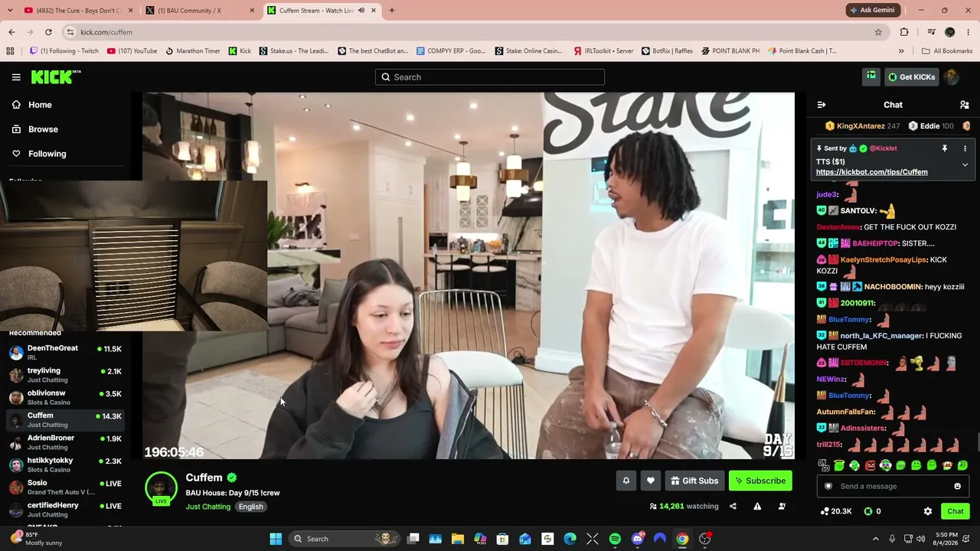This screenshot has width=980, height=551.
Task: Show the chat users list icon
Action: pos(965,105)
